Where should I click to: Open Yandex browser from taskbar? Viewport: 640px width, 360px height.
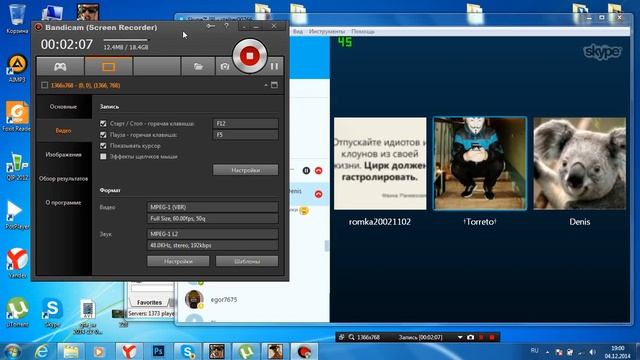point(129,351)
